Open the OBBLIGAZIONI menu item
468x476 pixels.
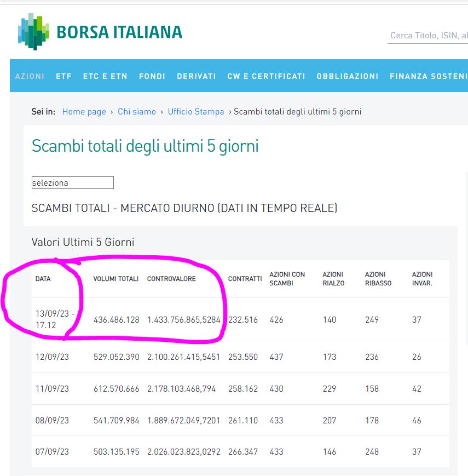[x=348, y=76]
